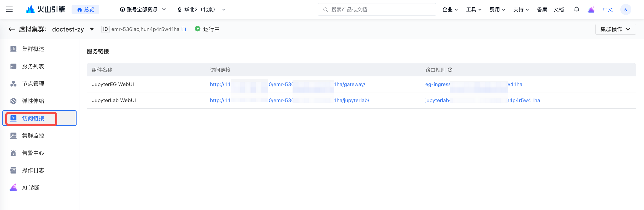Go to 节点管理 in sidebar
Screen dimensions: 644x210
pyautogui.click(x=33, y=84)
